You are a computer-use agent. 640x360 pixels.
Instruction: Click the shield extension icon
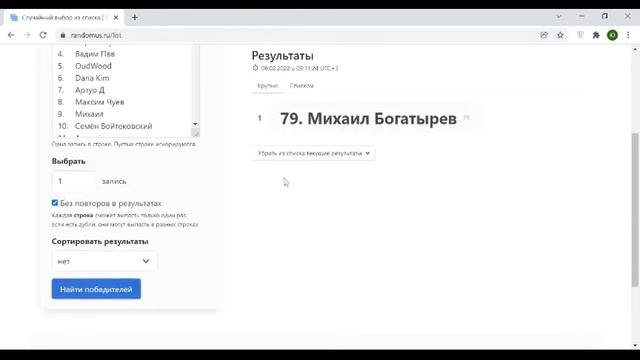click(x=580, y=36)
